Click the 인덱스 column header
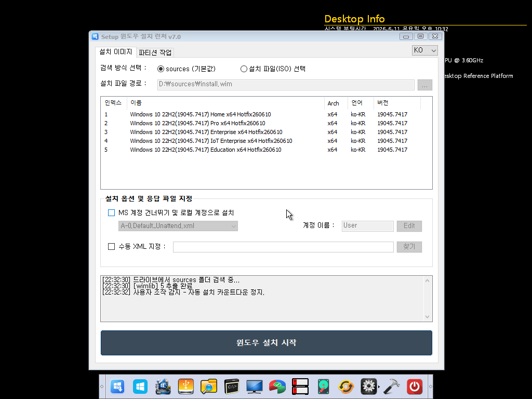This screenshot has height=399, width=532. tap(114, 103)
